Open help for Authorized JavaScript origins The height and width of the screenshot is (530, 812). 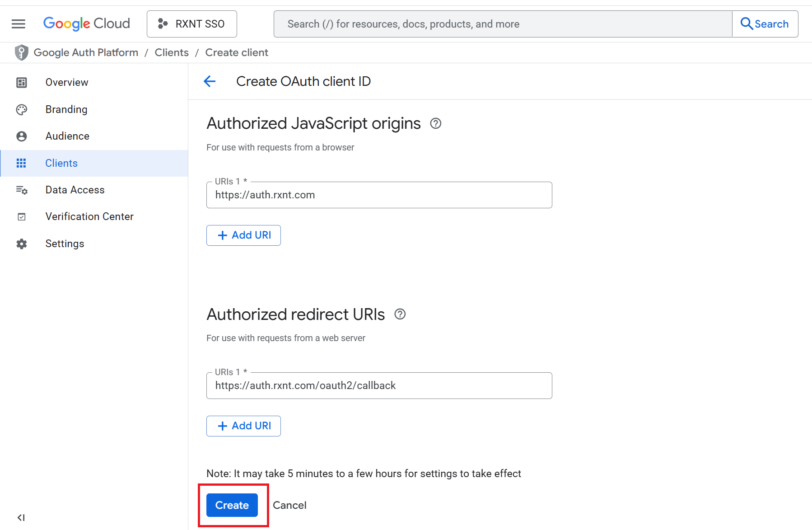click(x=435, y=123)
